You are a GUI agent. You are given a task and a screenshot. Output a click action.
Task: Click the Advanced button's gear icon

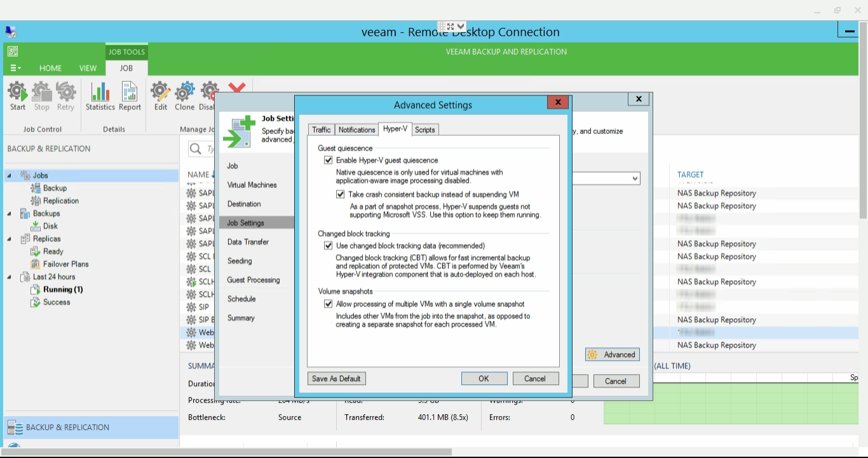pos(593,354)
